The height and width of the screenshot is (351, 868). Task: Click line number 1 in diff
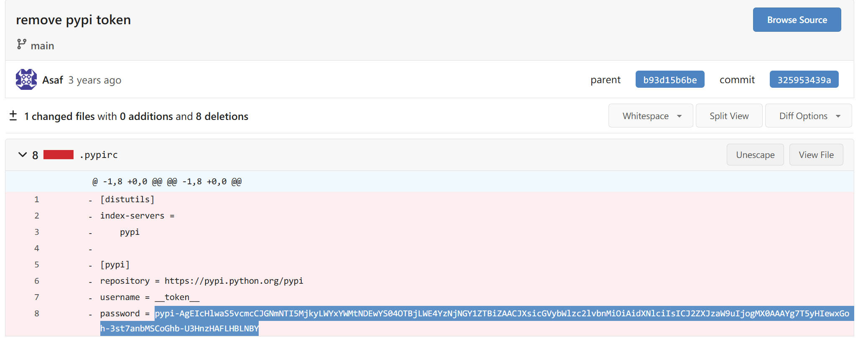click(x=37, y=199)
